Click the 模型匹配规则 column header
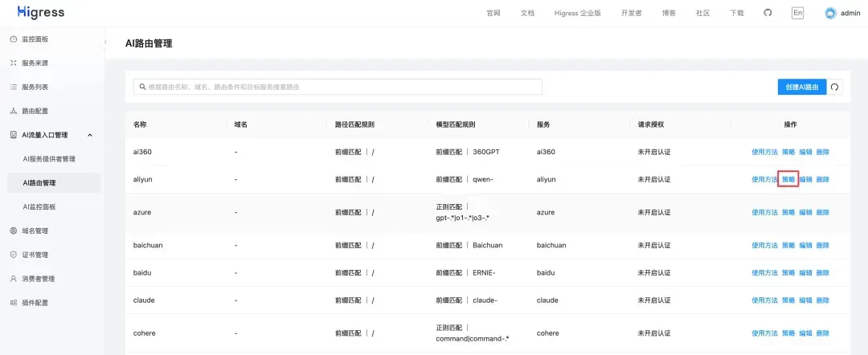 pos(456,125)
